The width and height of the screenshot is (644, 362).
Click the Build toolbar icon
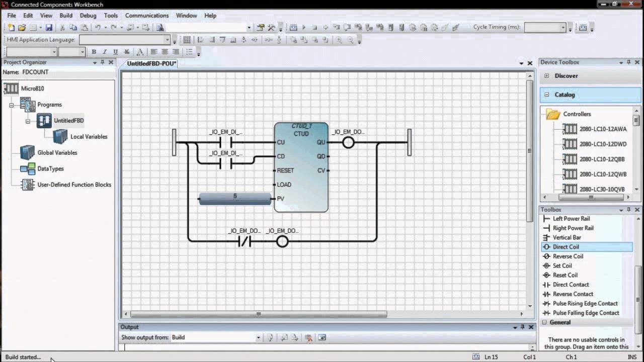(260, 27)
